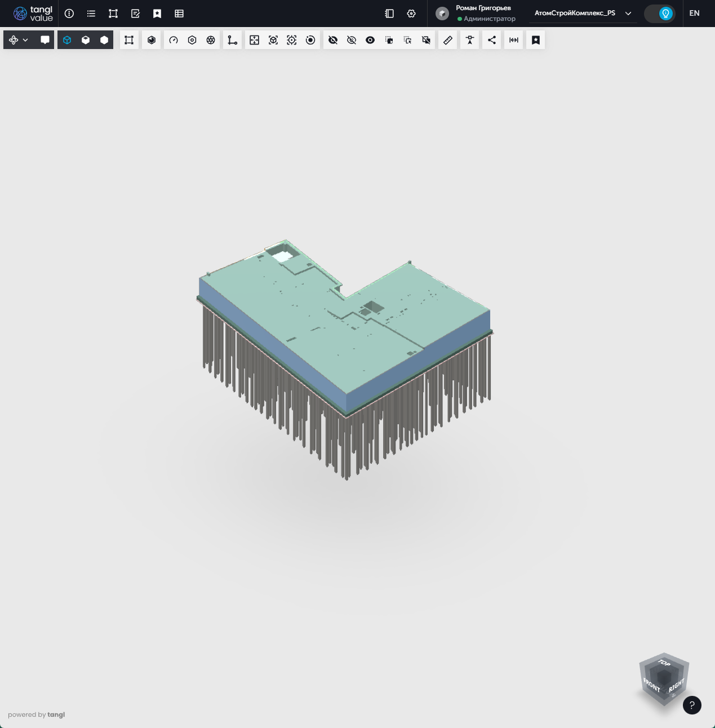Click the bold crossed-out eye hide icon
The image size is (715, 728).
pos(333,40)
